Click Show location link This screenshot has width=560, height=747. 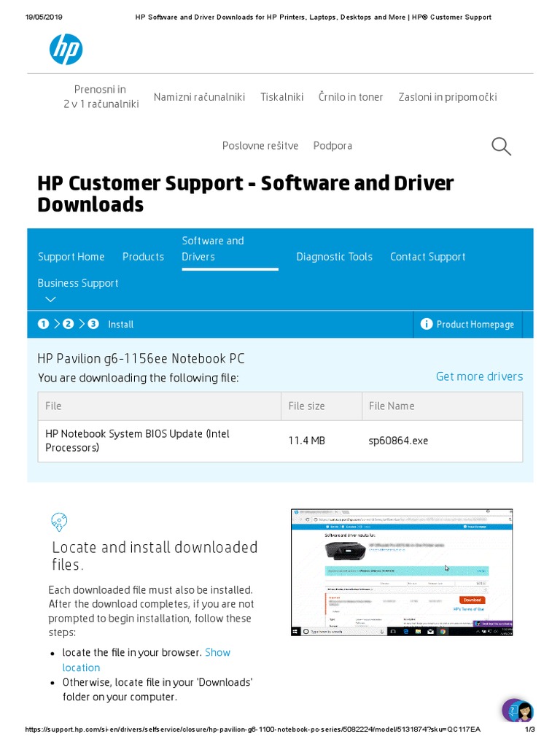pos(146,659)
